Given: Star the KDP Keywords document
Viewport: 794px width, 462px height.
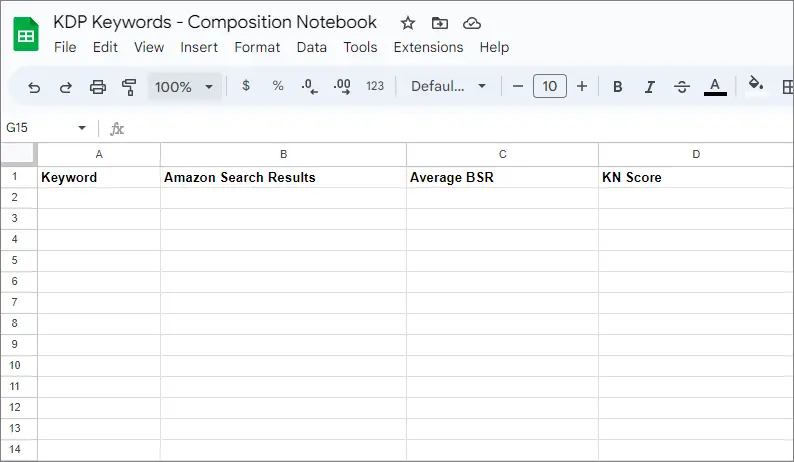Looking at the screenshot, I should (x=408, y=23).
